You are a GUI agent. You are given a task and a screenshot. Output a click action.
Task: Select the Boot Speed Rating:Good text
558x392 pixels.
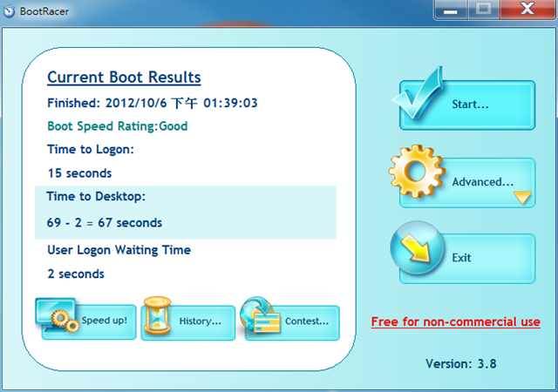click(x=118, y=126)
